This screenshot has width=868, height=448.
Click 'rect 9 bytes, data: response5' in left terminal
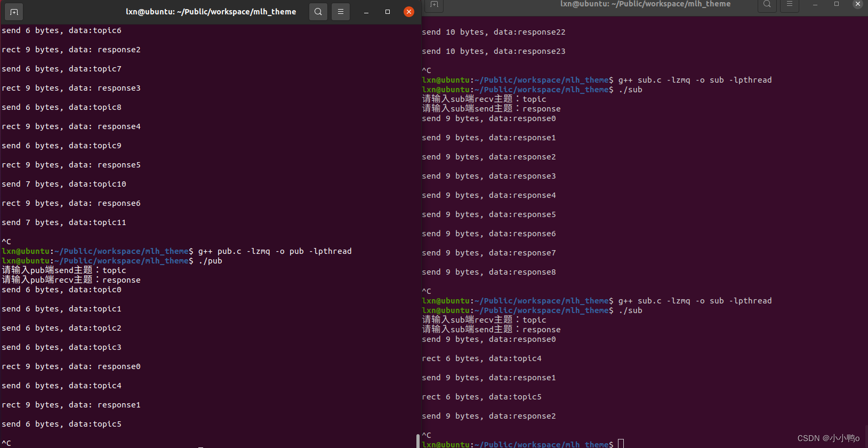pos(71,165)
